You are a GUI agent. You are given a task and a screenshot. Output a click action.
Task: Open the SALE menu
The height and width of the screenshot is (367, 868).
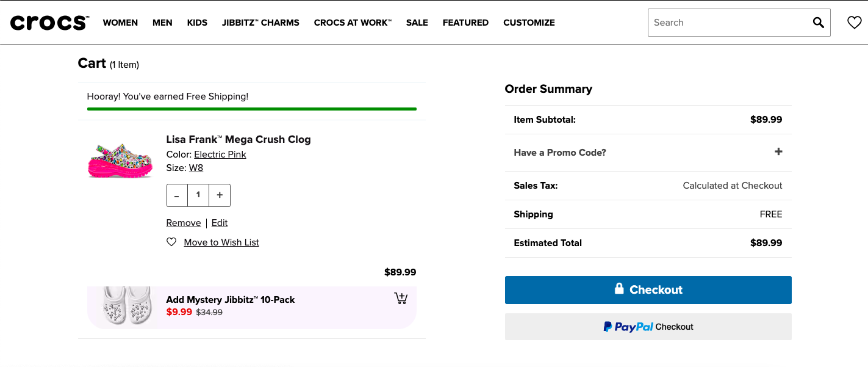pos(417,22)
